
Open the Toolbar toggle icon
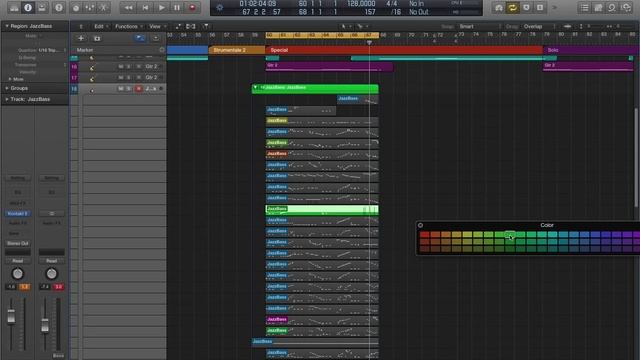tap(42, 7)
